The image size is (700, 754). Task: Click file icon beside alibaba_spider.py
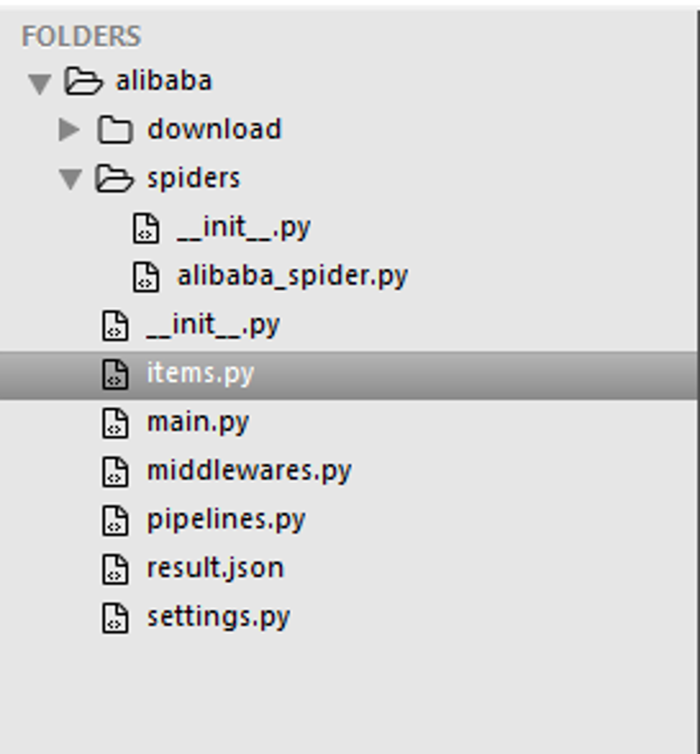point(146,277)
